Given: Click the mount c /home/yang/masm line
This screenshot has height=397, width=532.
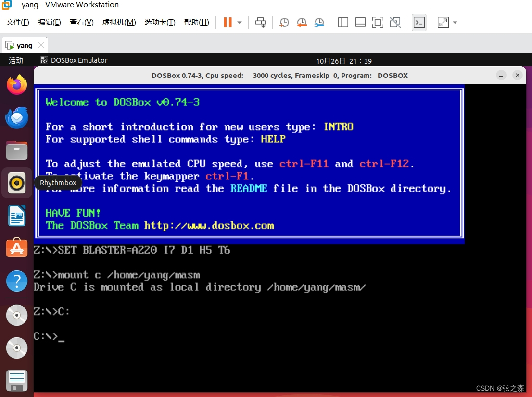Looking at the screenshot, I should pos(117,275).
